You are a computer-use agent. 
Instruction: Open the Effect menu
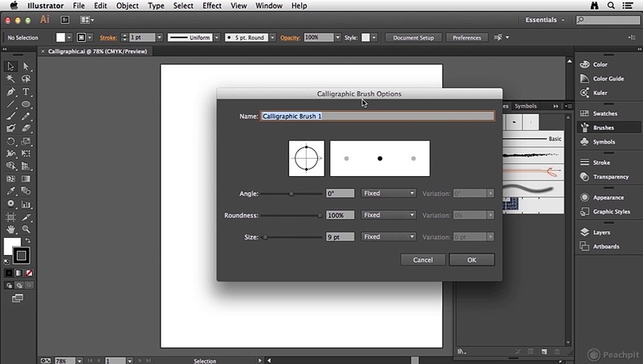coord(212,6)
